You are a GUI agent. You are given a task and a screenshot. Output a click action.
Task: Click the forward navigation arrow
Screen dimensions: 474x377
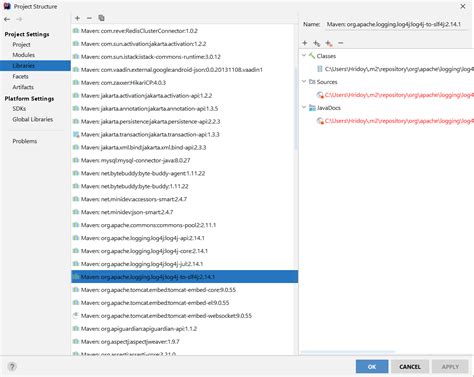pos(19,19)
